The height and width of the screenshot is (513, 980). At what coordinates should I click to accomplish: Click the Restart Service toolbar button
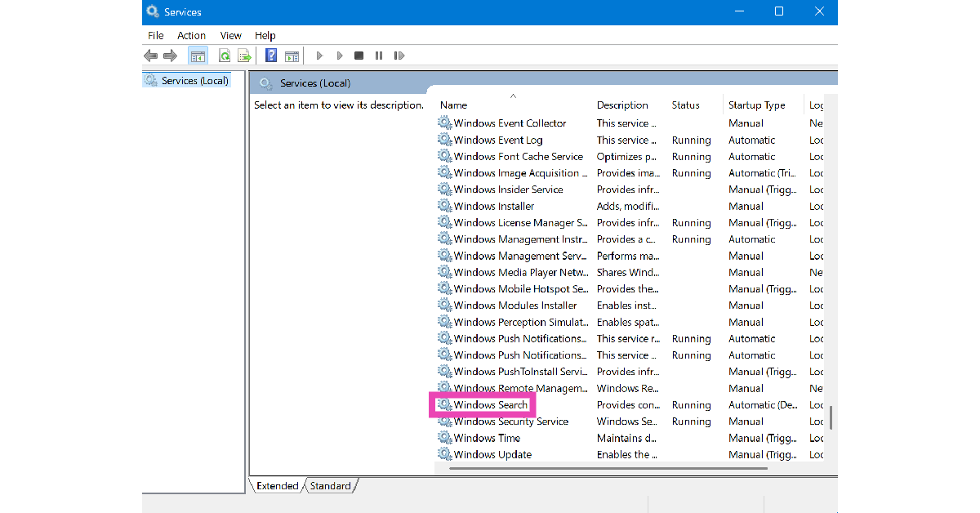(x=399, y=56)
